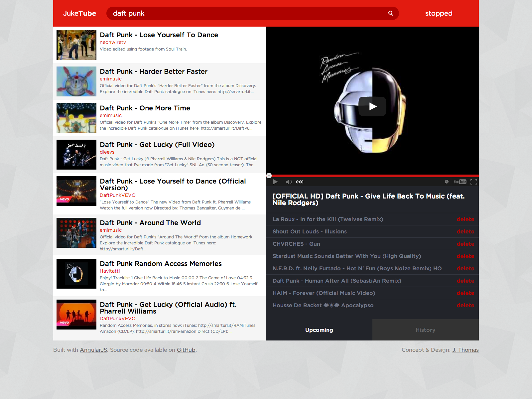This screenshot has height=399, width=532.
Task: Delete 'CHVRCHES - Gun' from the queue
Action: click(x=465, y=244)
